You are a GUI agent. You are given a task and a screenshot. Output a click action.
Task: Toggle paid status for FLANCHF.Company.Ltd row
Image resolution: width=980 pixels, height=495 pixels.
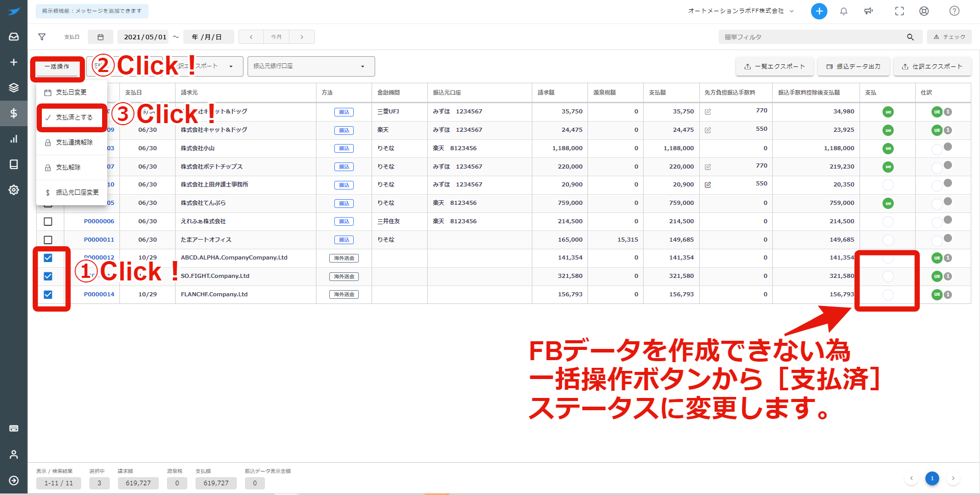(x=888, y=295)
